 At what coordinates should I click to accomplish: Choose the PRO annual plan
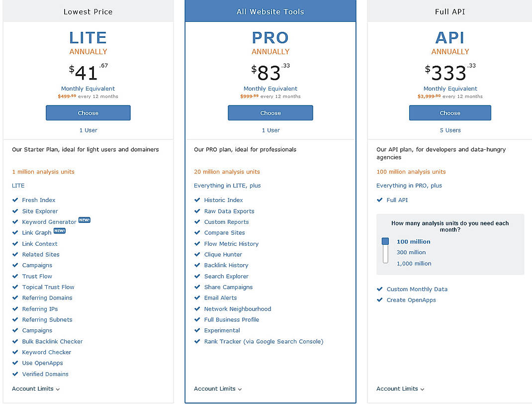coord(270,113)
